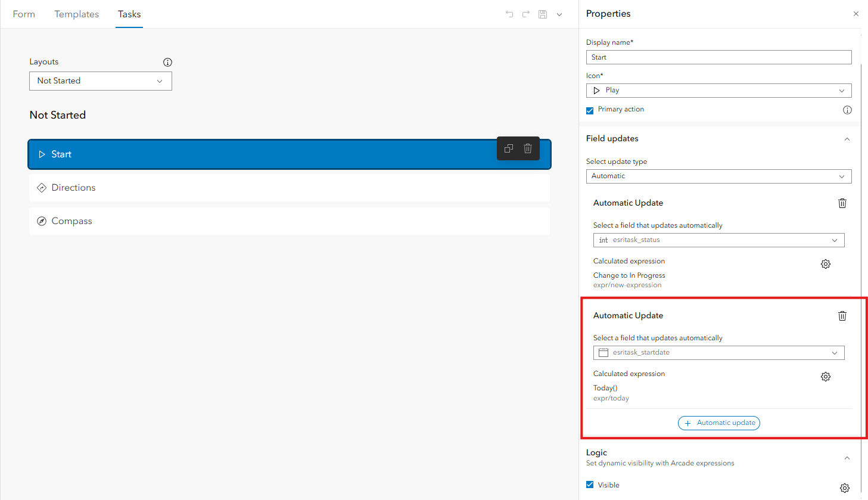Open the save options chevron
Viewport: 868px width, 500px height.
pyautogui.click(x=559, y=14)
